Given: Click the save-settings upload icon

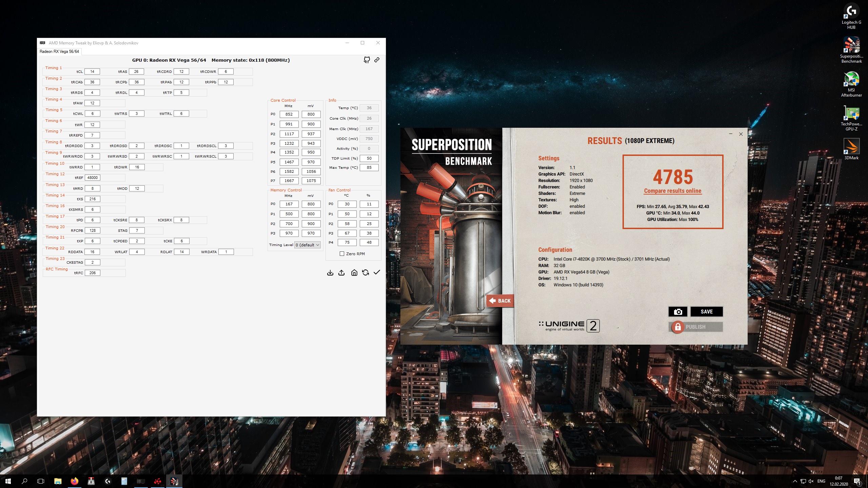Looking at the screenshot, I should tap(341, 273).
